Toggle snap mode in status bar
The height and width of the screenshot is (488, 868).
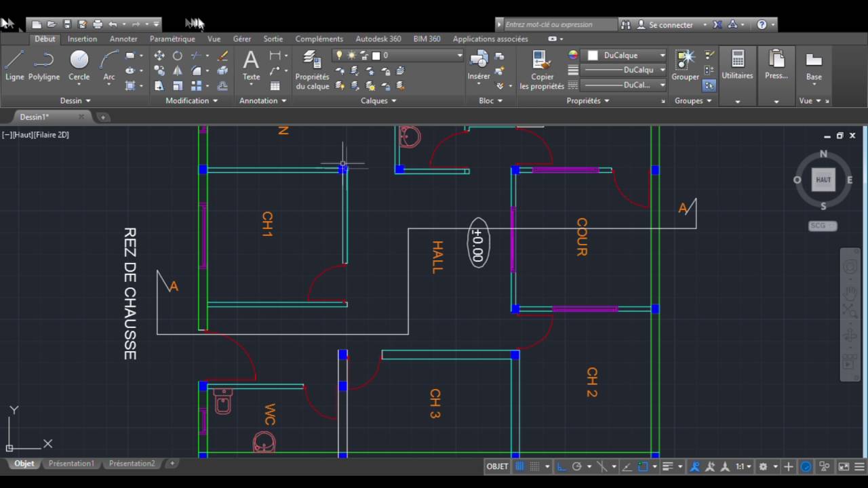(535, 466)
